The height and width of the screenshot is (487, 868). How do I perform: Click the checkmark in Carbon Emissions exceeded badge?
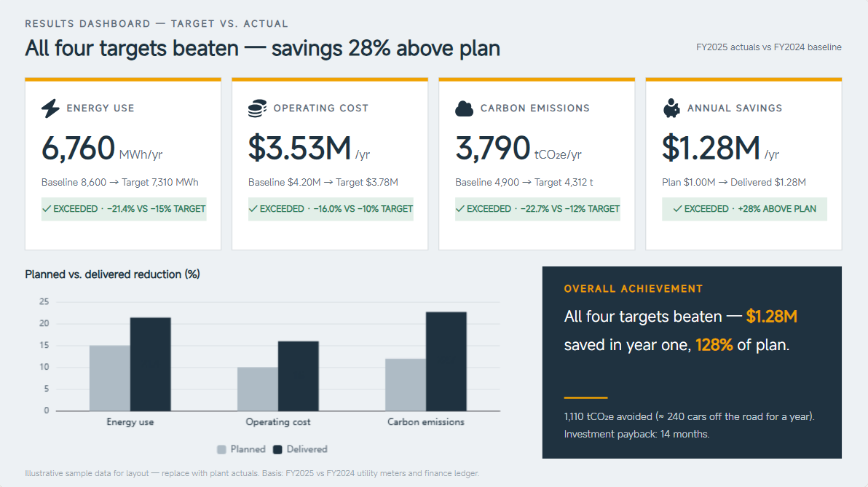[460, 209]
